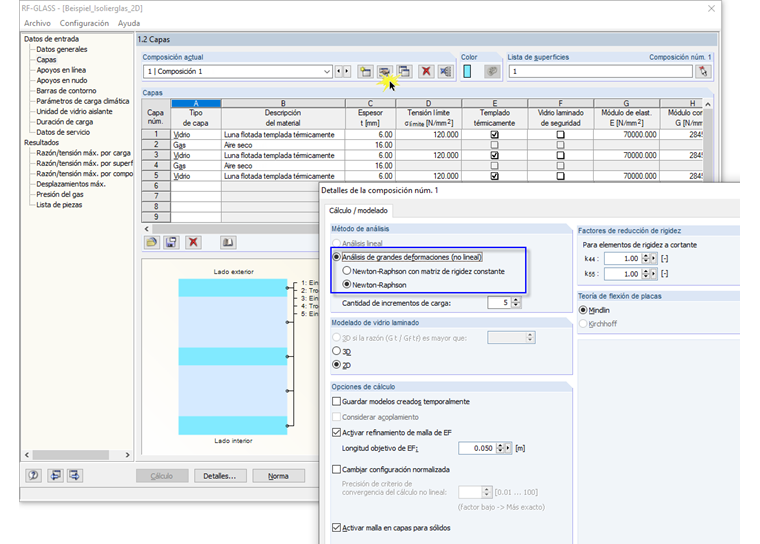Select the large deformation analysis radio button
This screenshot has width=760, height=544.
click(x=336, y=257)
